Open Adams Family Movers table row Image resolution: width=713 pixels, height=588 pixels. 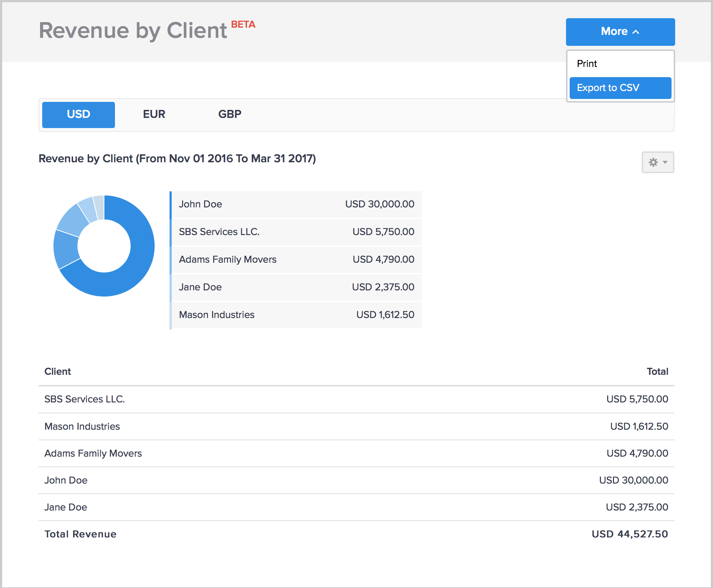(93, 453)
